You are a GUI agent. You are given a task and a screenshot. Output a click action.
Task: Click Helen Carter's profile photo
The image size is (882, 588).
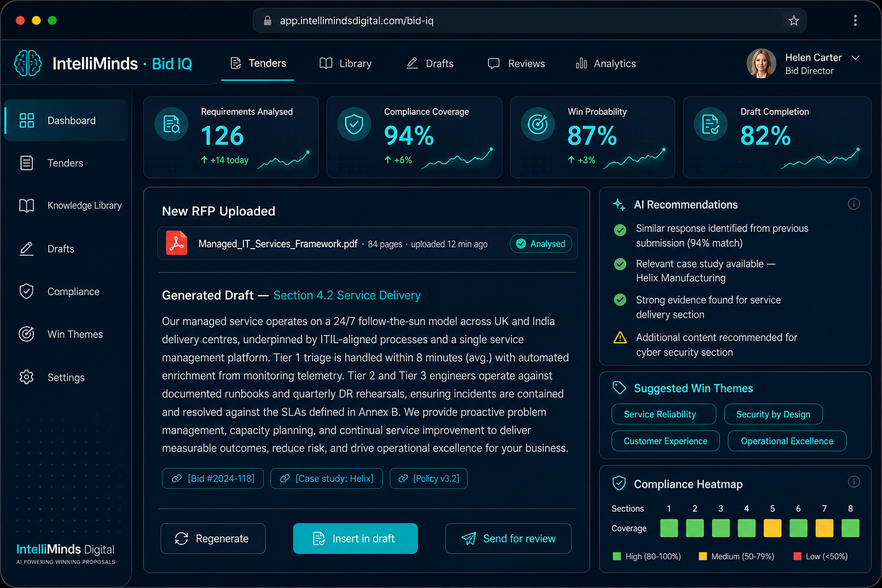pos(761,63)
